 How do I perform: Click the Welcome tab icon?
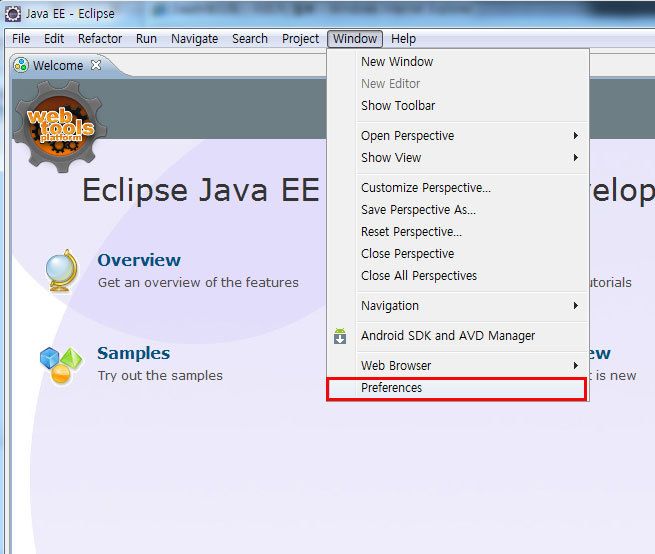click(x=21, y=66)
